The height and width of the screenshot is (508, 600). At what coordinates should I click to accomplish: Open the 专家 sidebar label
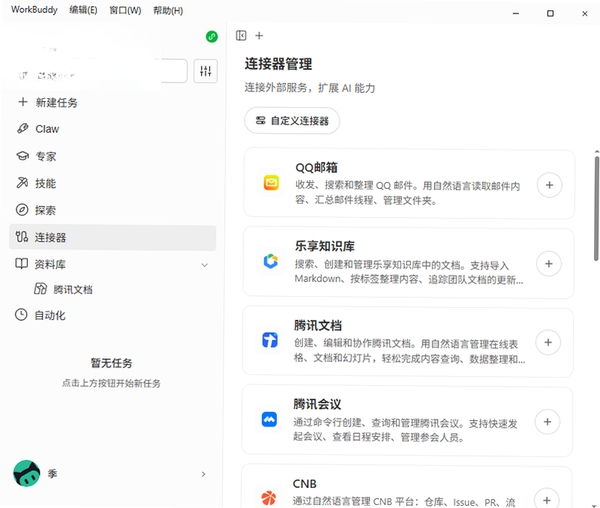point(46,156)
